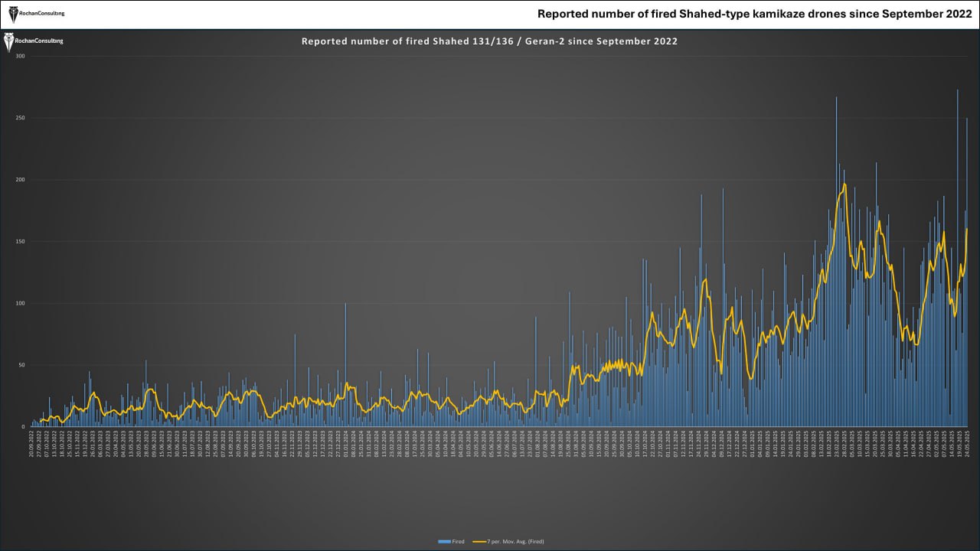
Task: Click the 250 label on the y-axis
Action: click(20, 118)
